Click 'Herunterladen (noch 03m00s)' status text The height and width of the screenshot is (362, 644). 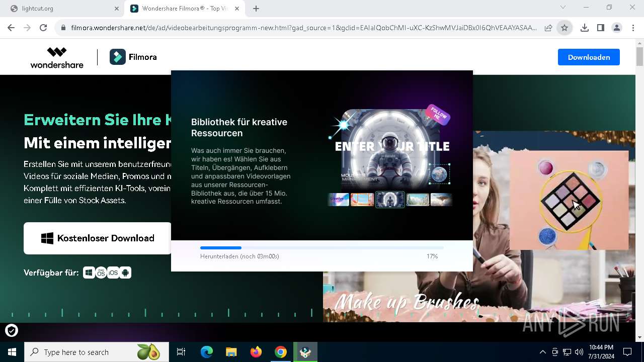click(239, 256)
